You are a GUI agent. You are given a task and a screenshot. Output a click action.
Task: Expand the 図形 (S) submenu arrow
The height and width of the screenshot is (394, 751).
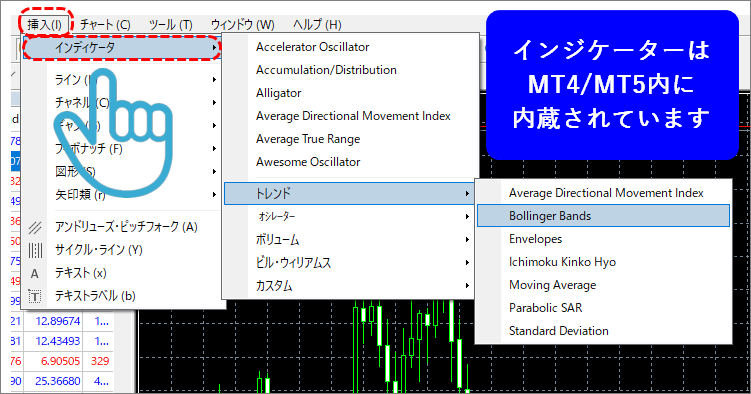pos(215,171)
